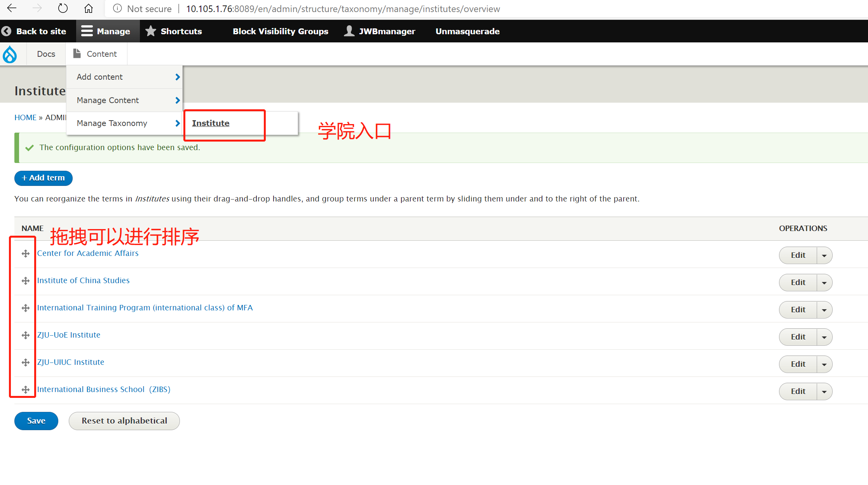868x485 pixels.
Task: Expand Edit dropdown for ZJU-UIUC Institute
Action: point(824,364)
